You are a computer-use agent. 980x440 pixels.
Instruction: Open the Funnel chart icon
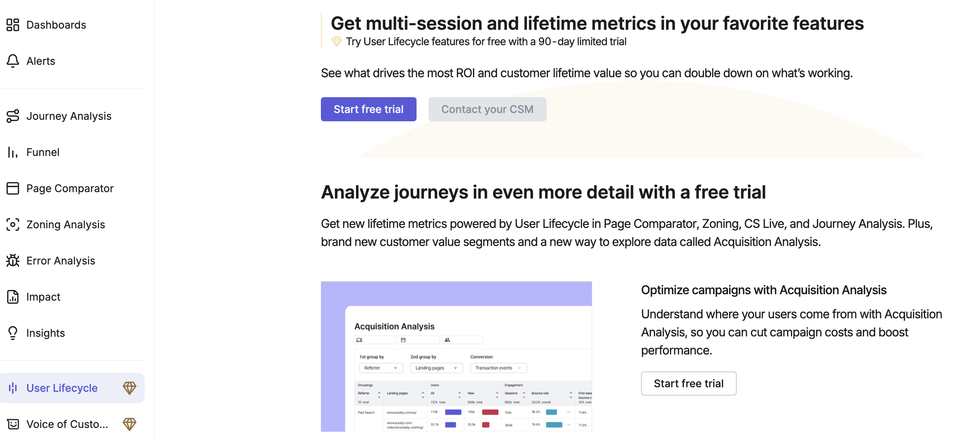click(13, 152)
